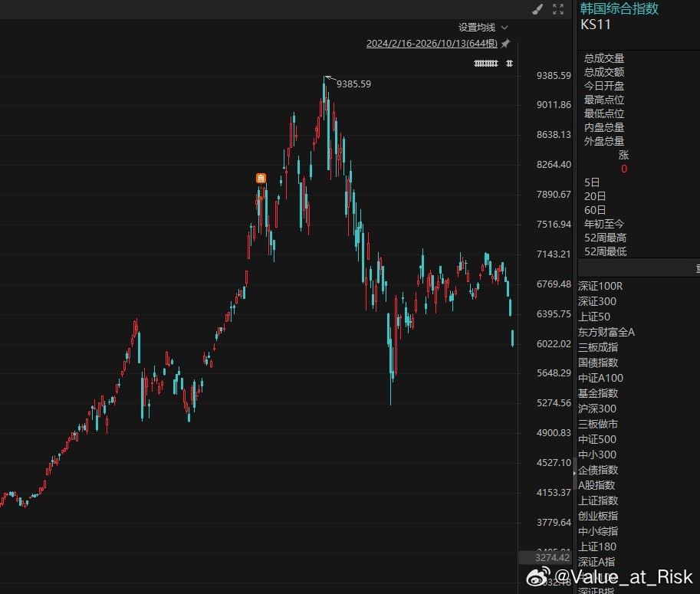Open the 中证500 index
The height and width of the screenshot is (594, 700).
(597, 439)
